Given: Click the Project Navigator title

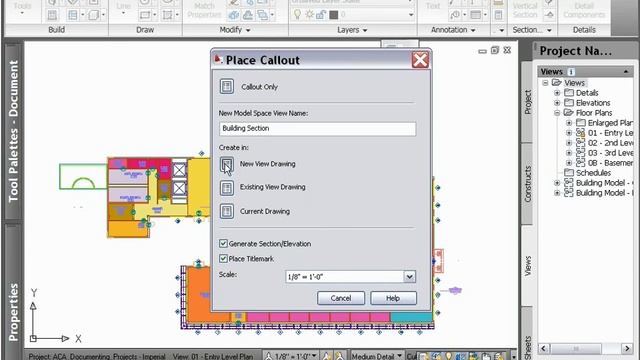Looking at the screenshot, I should (x=576, y=51).
